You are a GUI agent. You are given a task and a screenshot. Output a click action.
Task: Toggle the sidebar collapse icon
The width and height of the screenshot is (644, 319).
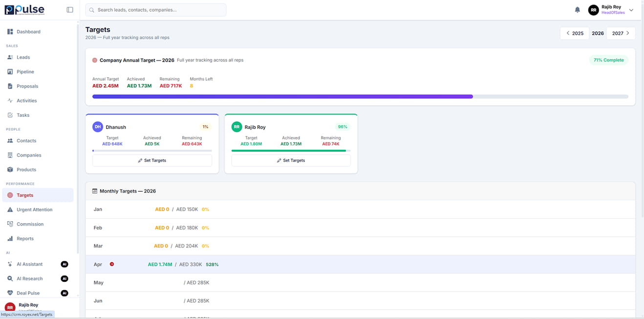pyautogui.click(x=70, y=10)
